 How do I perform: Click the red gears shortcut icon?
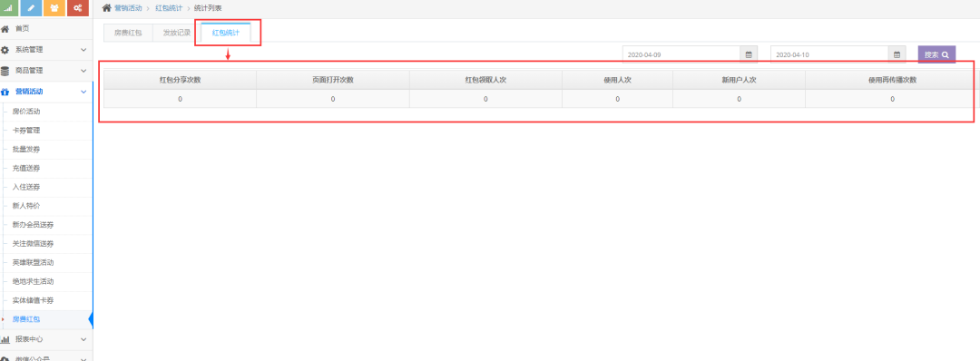click(77, 8)
